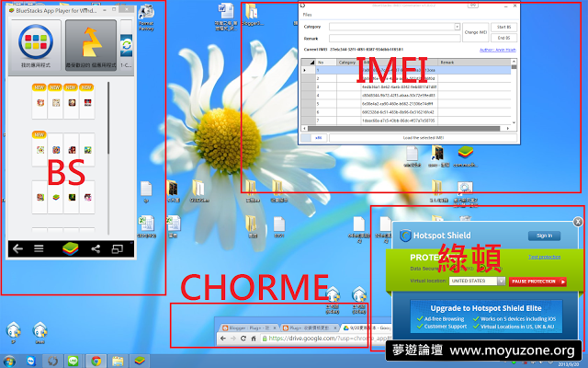Click Load the selected IMEI button
Image resolution: width=588 pixels, height=368 pixels.
(423, 138)
